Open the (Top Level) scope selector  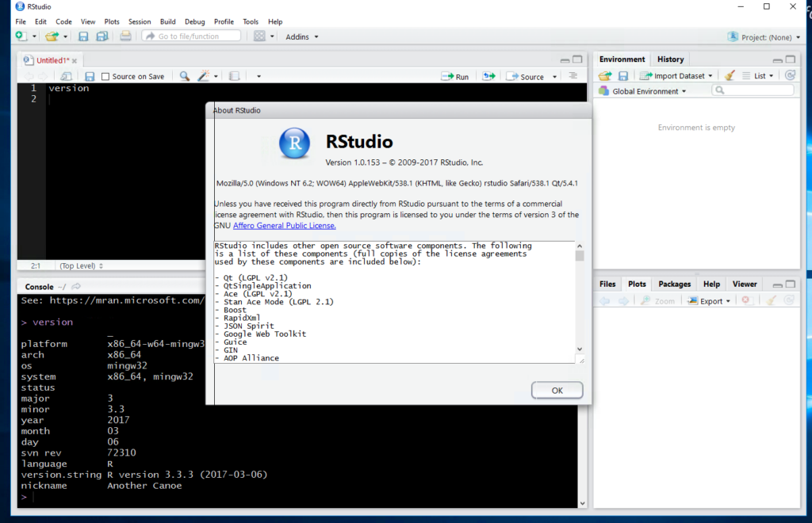82,266
